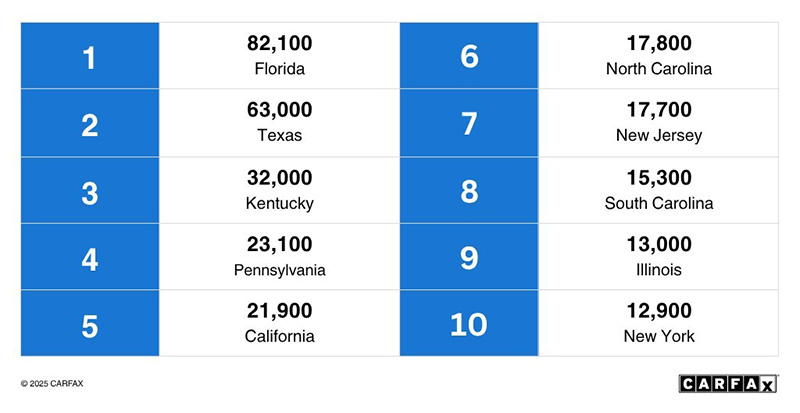Select the Pennsylvania 23,100 entry
The image size is (800, 413).
pos(280,257)
